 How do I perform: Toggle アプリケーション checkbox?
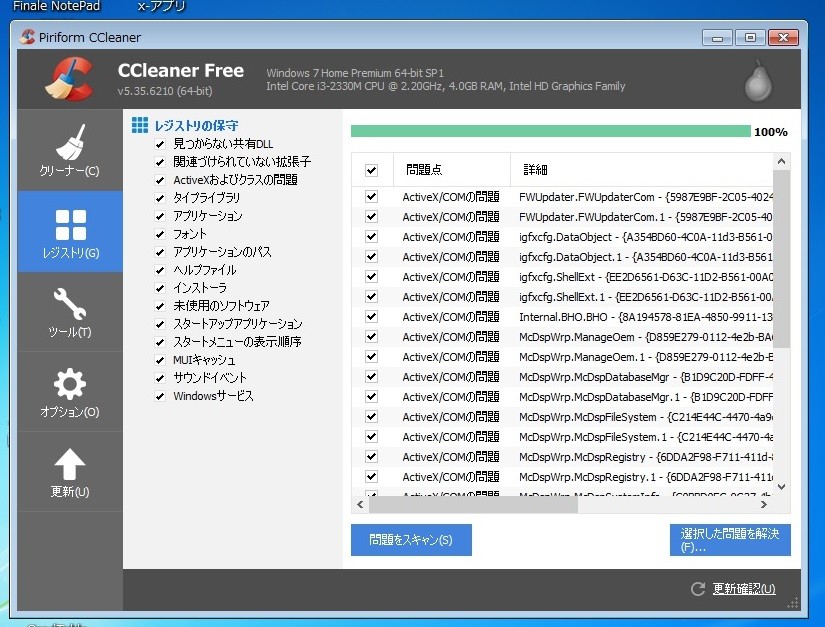(160, 216)
